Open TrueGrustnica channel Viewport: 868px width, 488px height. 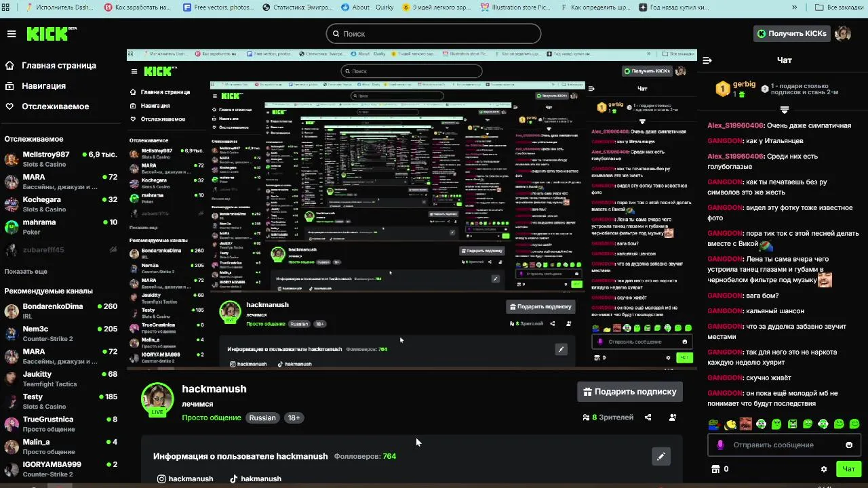tap(61, 424)
